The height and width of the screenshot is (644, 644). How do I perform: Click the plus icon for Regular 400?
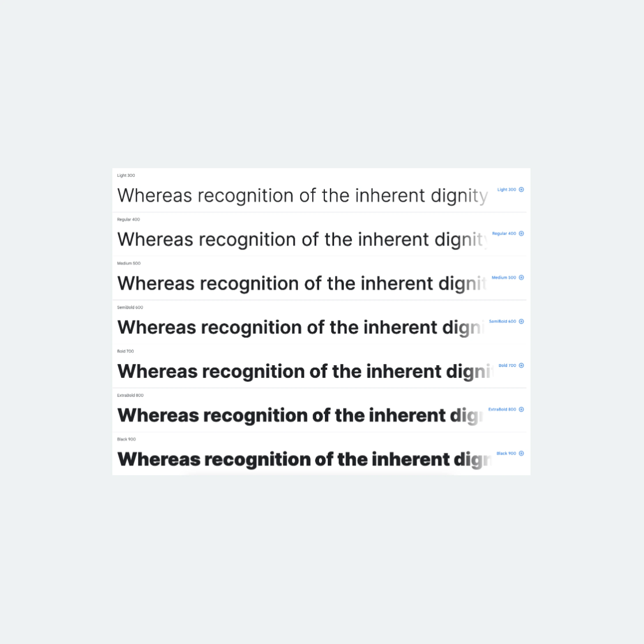(521, 234)
